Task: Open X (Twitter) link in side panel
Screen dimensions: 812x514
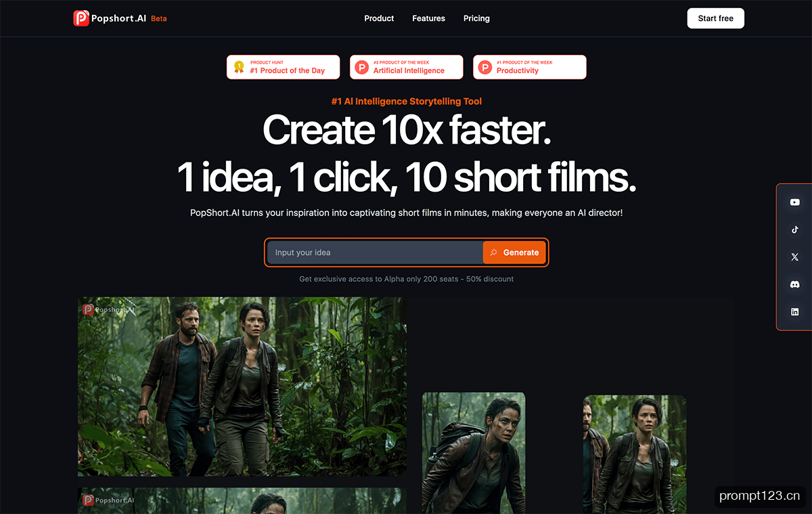Action: pos(794,257)
